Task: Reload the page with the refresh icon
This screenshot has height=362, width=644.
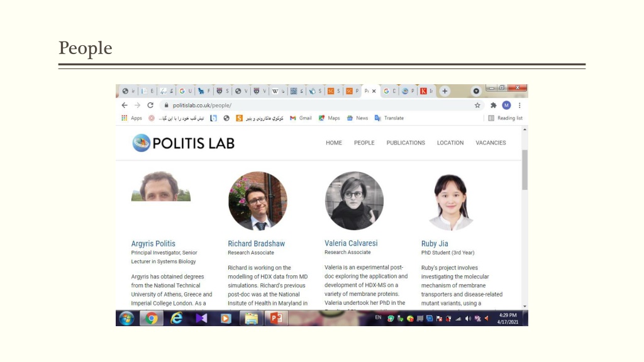Action: [150, 105]
